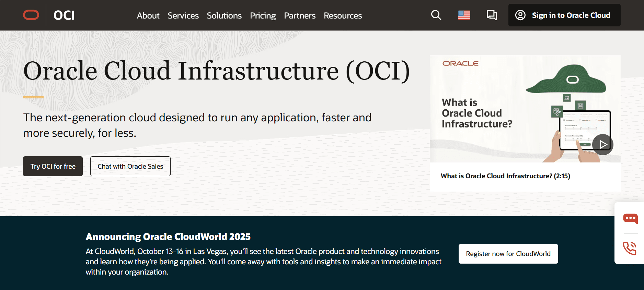Click the video caption with 2:15 duration
644x290 pixels.
pos(505,176)
